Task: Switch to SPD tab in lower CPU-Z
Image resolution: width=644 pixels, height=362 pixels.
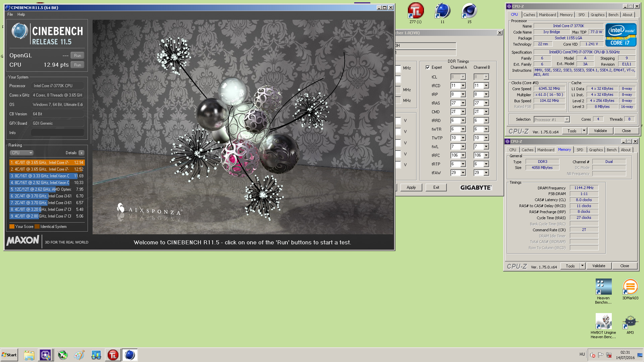Action: 580,150
